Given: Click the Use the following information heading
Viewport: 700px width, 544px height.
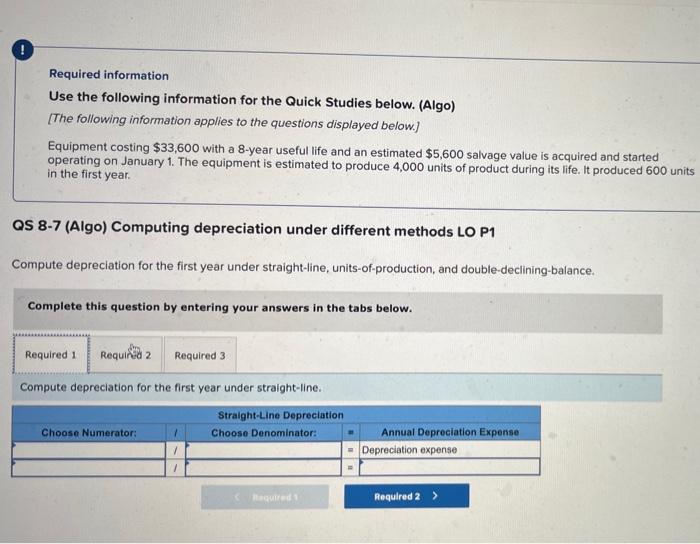Looking at the screenshot, I should pos(252,101).
